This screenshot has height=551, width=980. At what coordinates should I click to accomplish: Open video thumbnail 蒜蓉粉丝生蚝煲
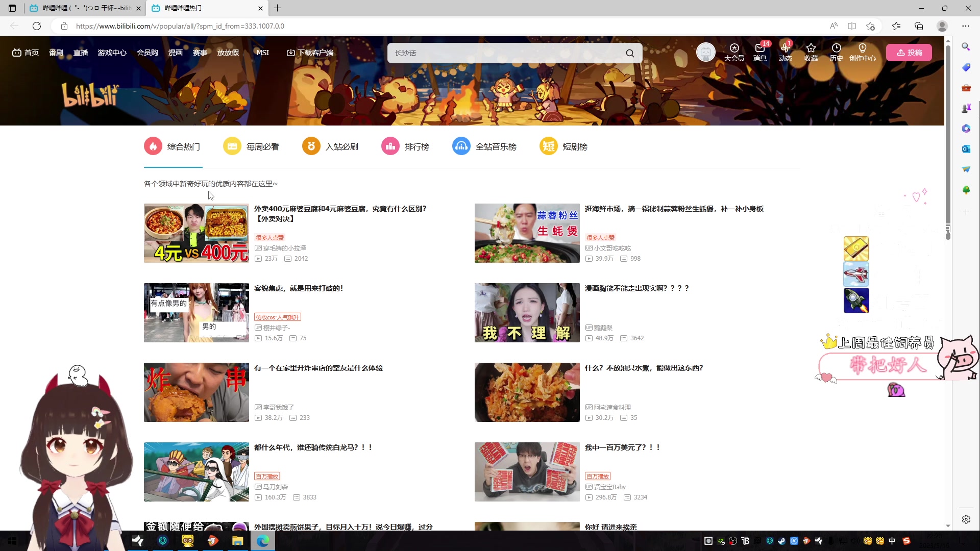[x=527, y=233]
